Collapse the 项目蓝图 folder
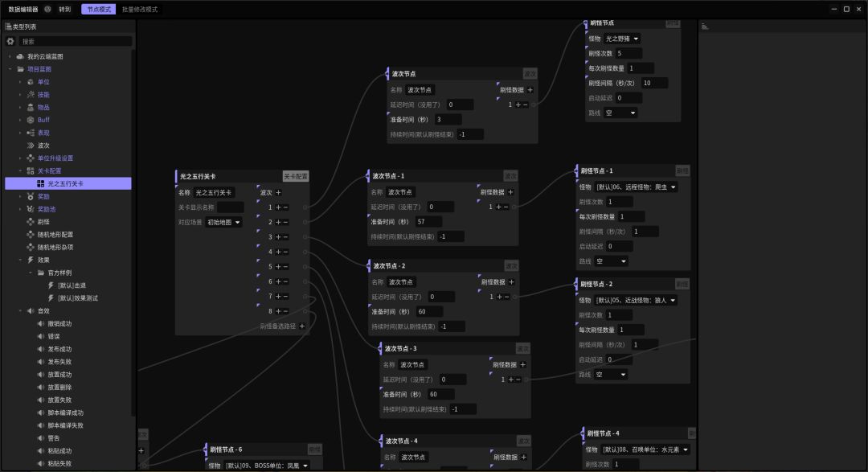 tap(10, 68)
